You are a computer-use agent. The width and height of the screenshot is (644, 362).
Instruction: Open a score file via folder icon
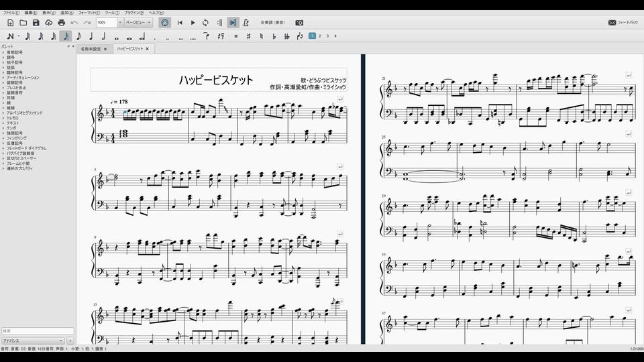click(23, 23)
